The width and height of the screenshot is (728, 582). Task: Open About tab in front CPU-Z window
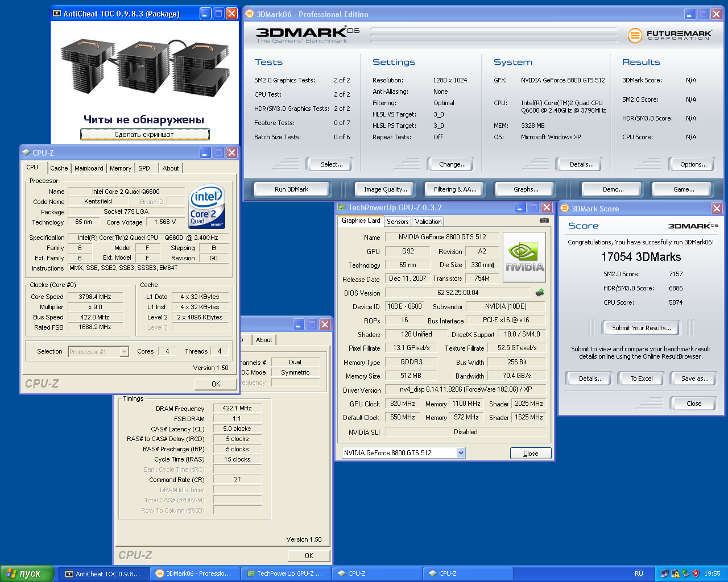(171, 168)
